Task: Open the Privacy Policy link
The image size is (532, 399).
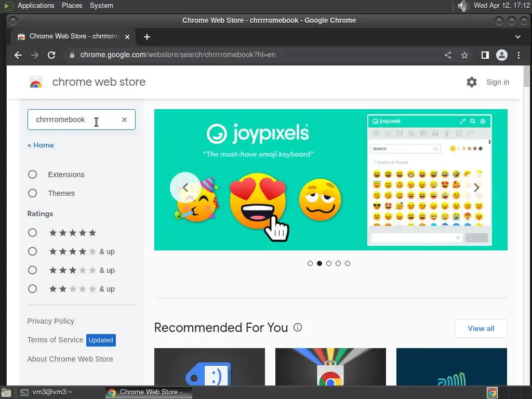Action: pos(51,321)
